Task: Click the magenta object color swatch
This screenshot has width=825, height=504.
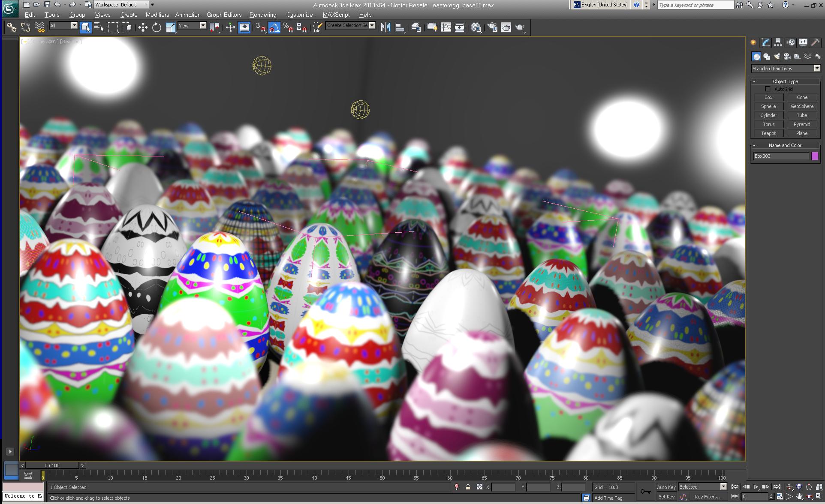Action: (x=815, y=156)
